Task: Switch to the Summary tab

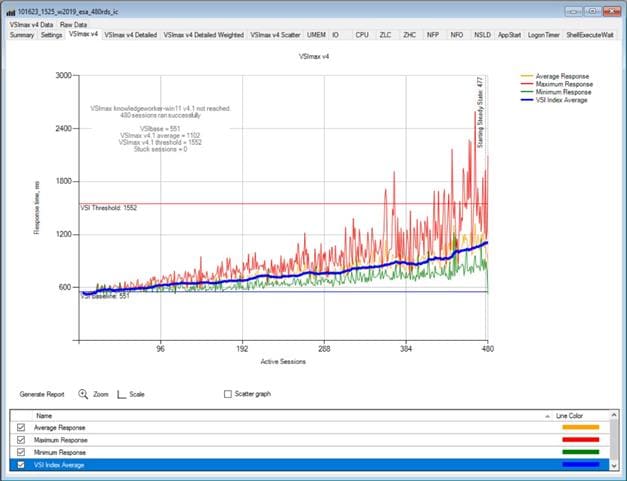Action: click(x=22, y=35)
